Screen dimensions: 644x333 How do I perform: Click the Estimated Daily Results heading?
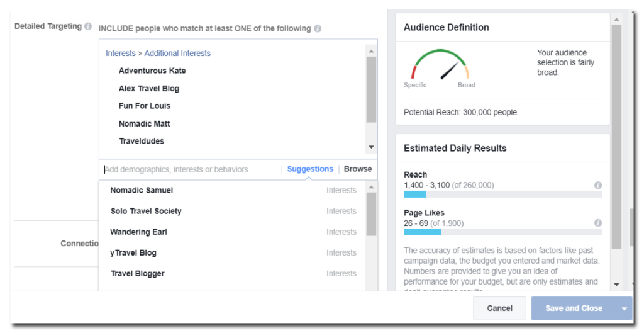tap(455, 149)
